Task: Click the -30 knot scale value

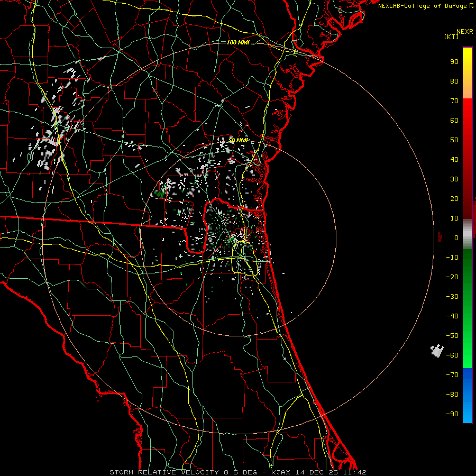Action: 452,297
